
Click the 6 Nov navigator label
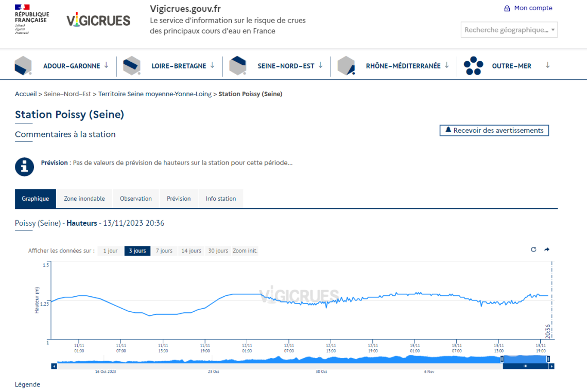pos(429,372)
